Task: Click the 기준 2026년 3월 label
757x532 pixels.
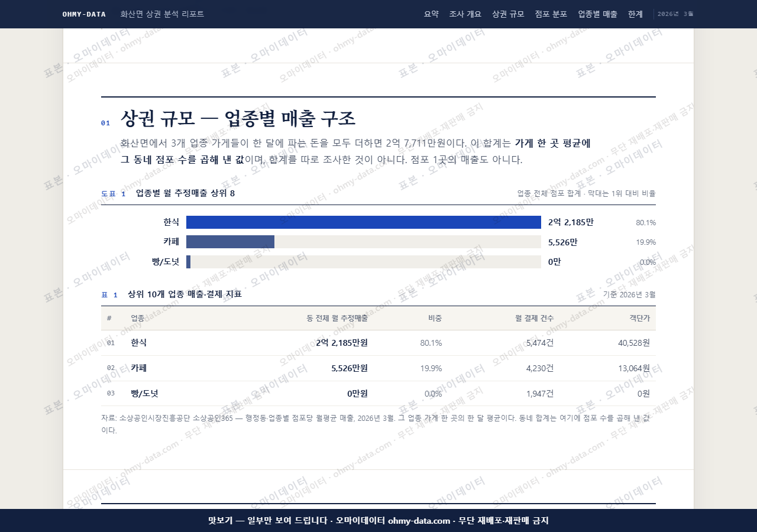Action: tap(629, 294)
